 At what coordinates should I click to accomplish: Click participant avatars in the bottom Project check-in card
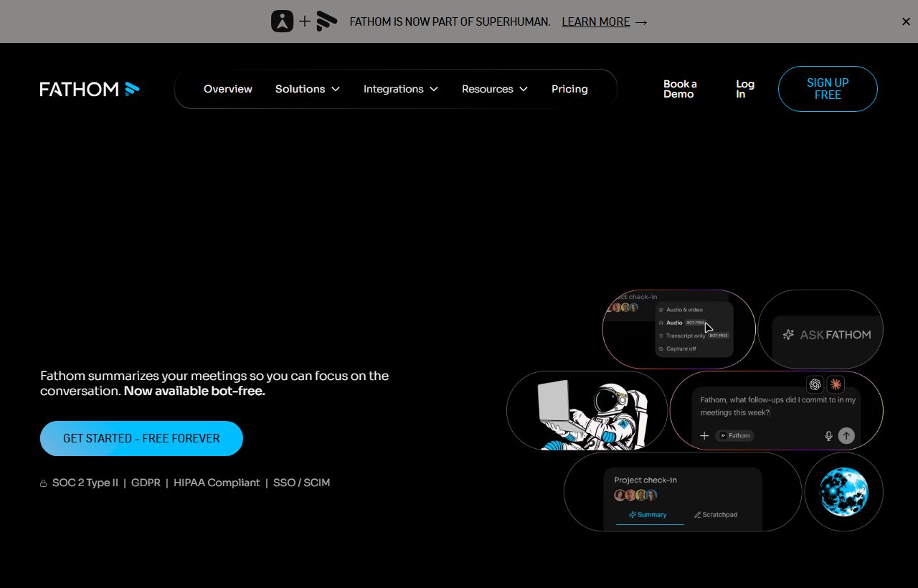click(x=635, y=495)
